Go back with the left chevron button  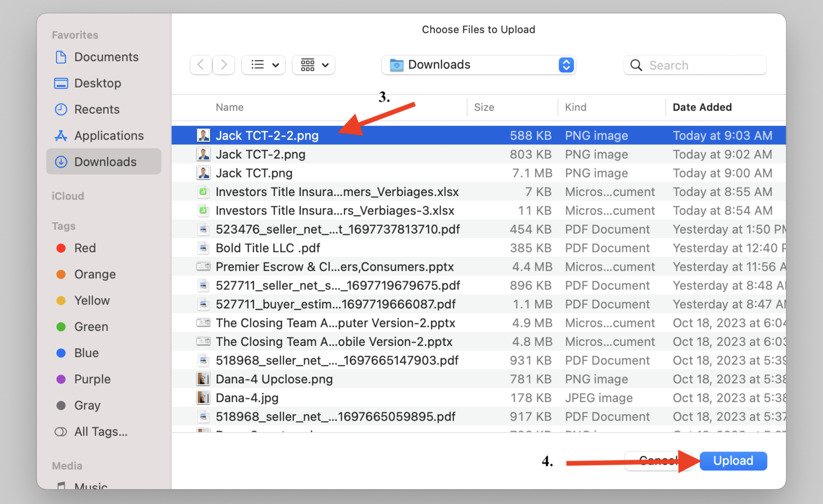(200, 65)
